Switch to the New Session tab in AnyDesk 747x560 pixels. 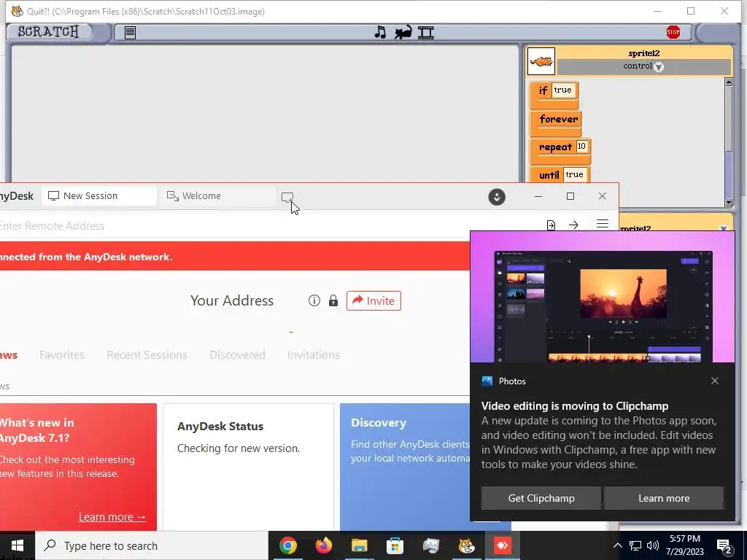pos(98,195)
